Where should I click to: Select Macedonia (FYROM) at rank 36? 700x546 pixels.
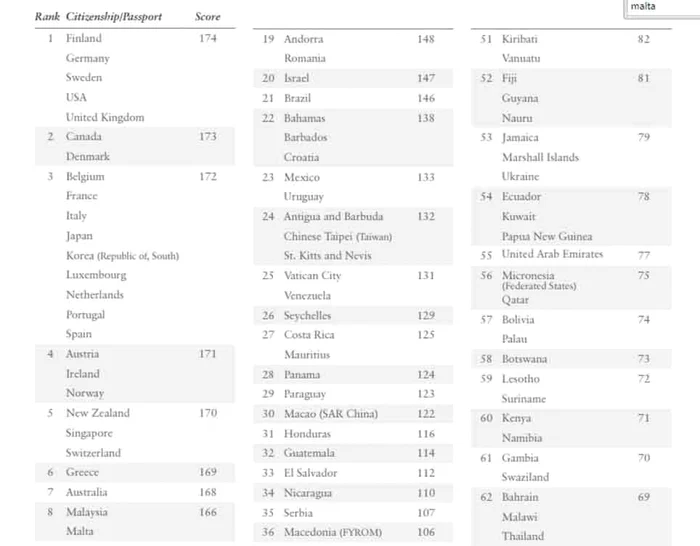point(333,532)
